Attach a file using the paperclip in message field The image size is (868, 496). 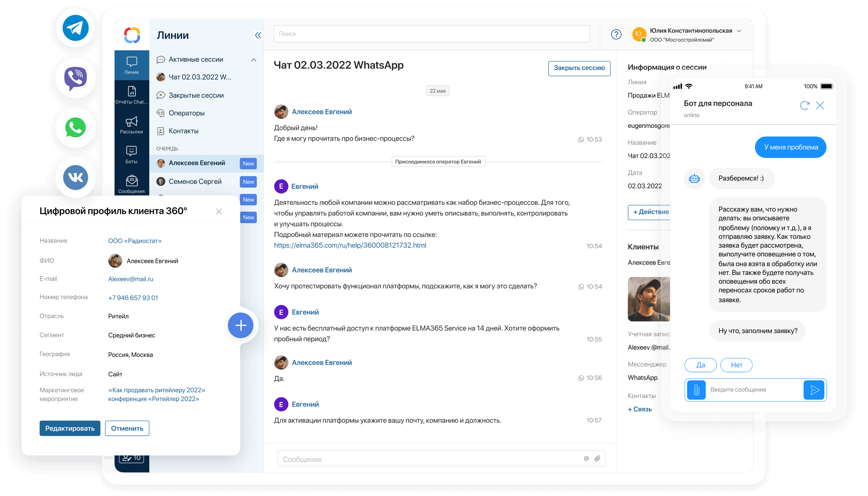point(597,458)
